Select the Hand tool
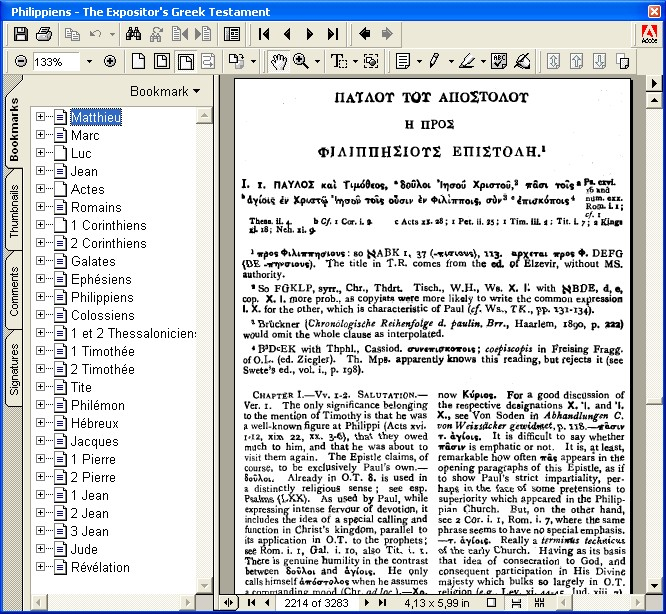Screen dimensions: 666x614 (279, 62)
